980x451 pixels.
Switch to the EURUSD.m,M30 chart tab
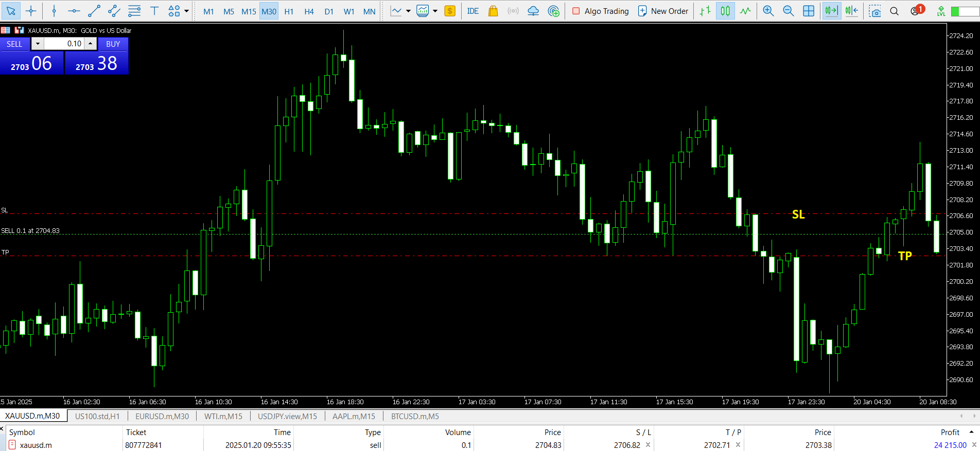coord(162,416)
